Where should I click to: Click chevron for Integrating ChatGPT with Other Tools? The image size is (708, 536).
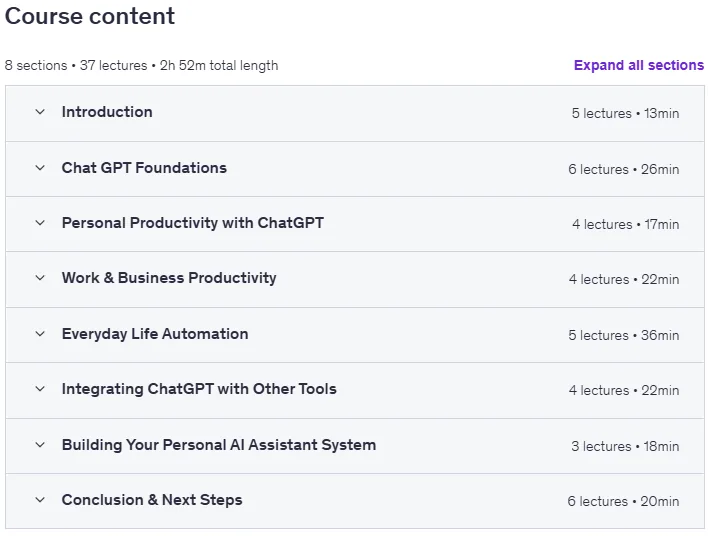pyautogui.click(x=40, y=389)
